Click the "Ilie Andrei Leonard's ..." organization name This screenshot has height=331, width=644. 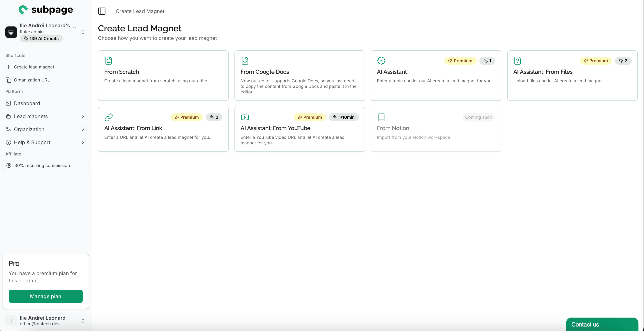point(48,26)
